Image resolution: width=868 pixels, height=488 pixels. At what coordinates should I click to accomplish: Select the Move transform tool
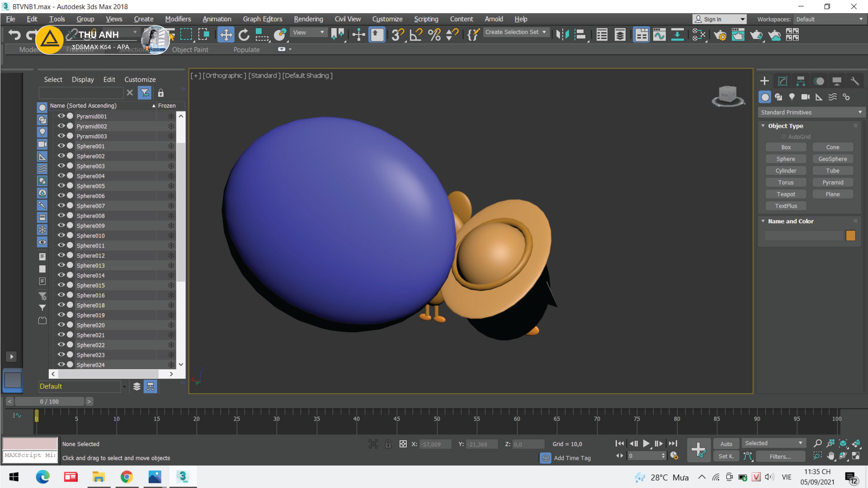[226, 35]
